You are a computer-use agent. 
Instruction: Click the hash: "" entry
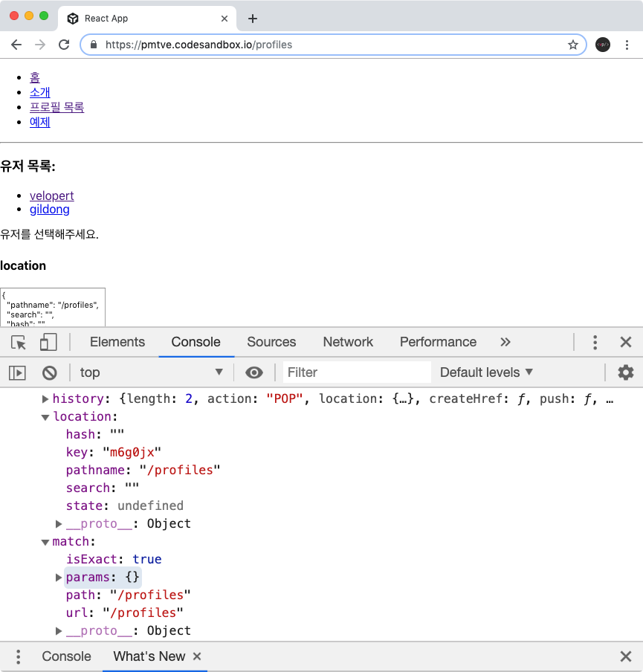click(x=94, y=435)
